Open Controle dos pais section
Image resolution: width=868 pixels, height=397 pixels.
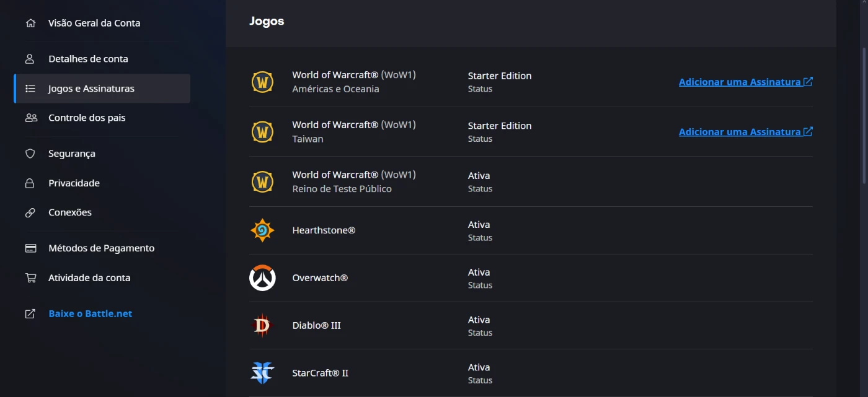pos(87,118)
